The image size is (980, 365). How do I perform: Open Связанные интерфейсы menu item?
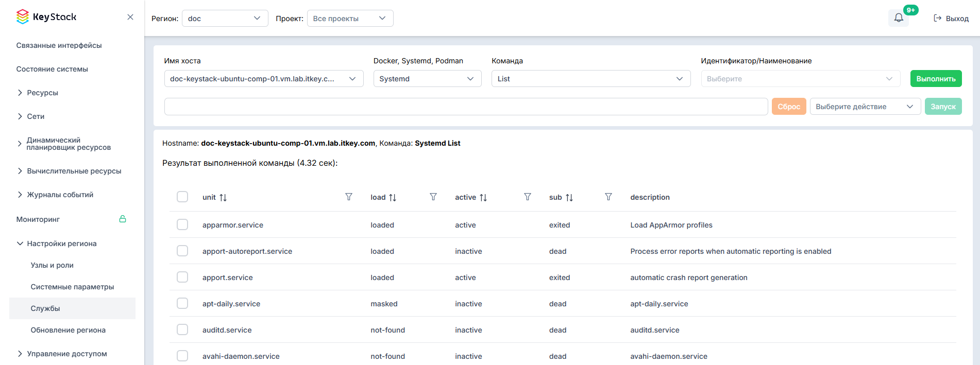tap(59, 45)
